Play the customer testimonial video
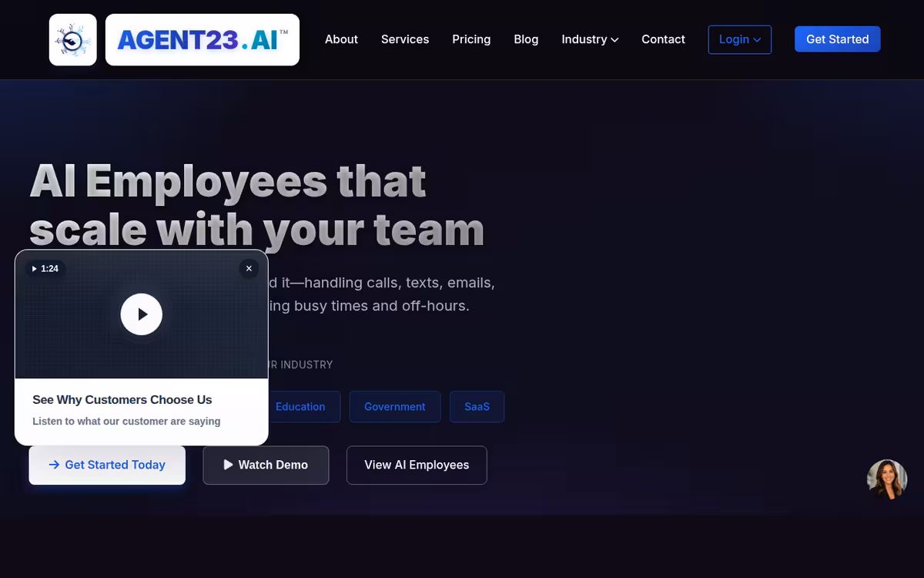 tap(142, 314)
